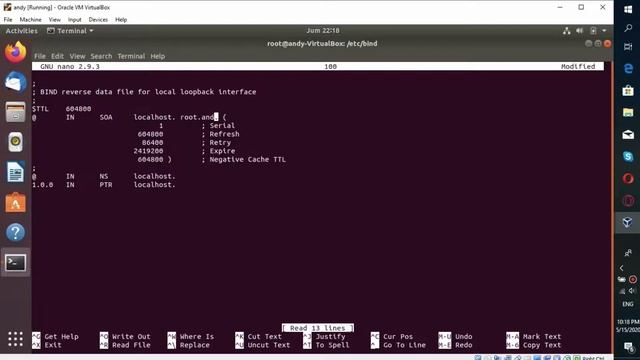
Task: Click the volume icon in top bar
Action: (580, 31)
